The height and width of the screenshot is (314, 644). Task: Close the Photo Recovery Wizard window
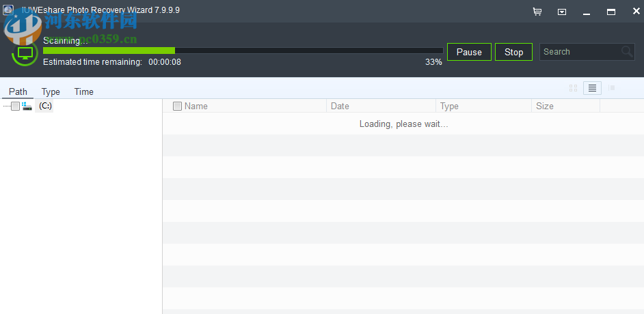point(636,12)
